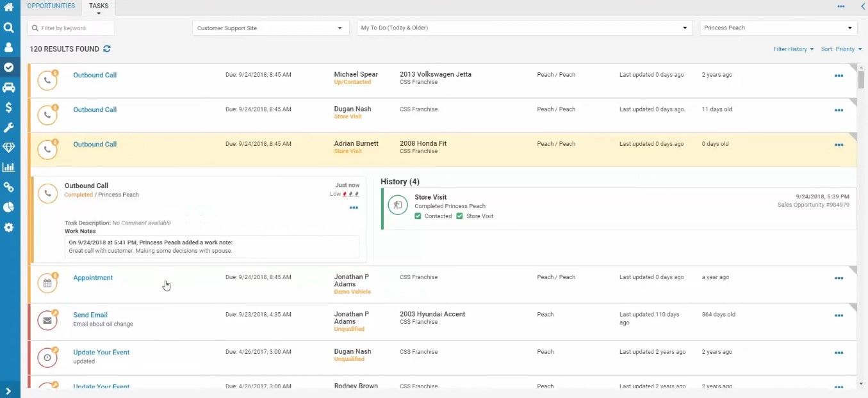Toggle the Store Visit checkbox in History
The image size is (868, 398).
pyautogui.click(x=459, y=216)
